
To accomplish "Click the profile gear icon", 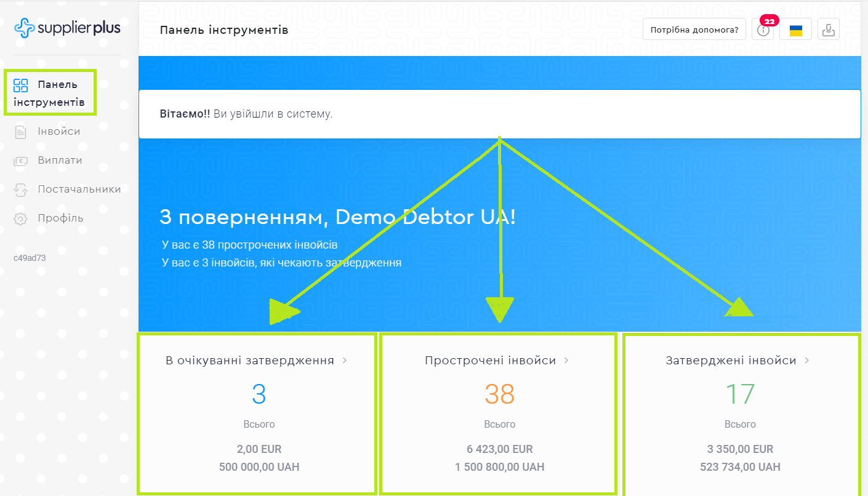I will click(x=21, y=218).
